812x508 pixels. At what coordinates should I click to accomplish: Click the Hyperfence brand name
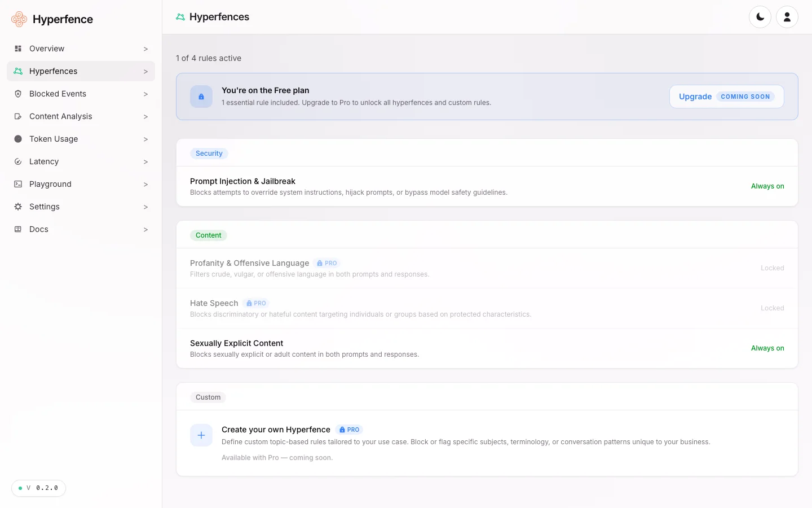(63, 19)
